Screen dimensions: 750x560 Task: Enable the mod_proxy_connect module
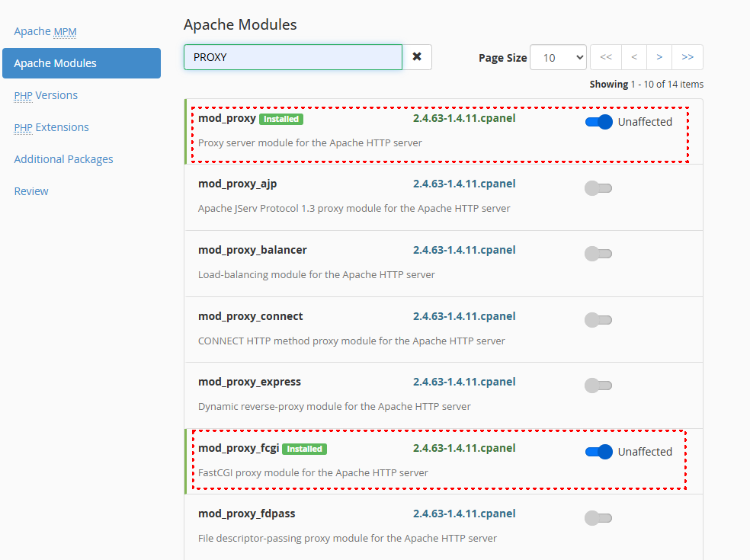[598, 319]
